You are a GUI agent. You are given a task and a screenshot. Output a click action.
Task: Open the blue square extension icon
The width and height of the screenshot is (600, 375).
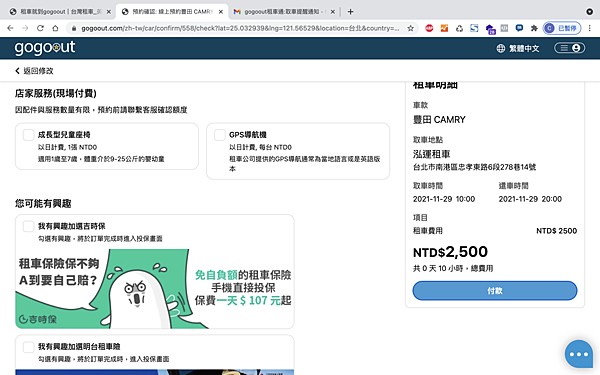[x=474, y=28]
